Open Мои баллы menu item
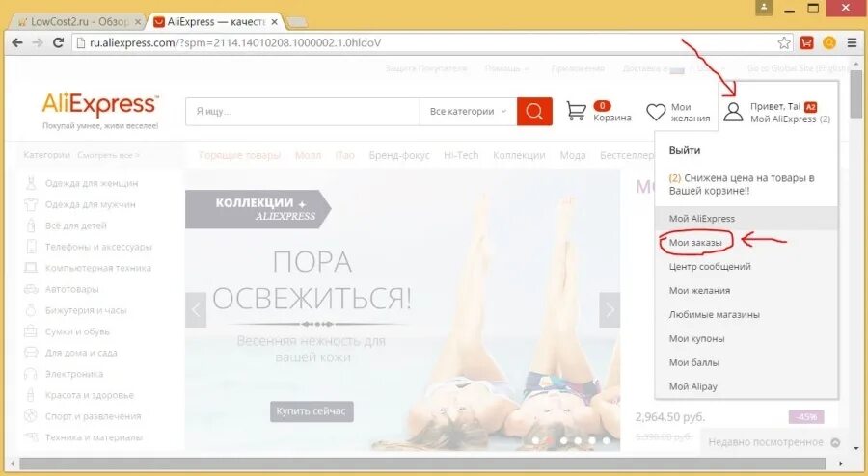This screenshot has height=476, width=868. [693, 362]
